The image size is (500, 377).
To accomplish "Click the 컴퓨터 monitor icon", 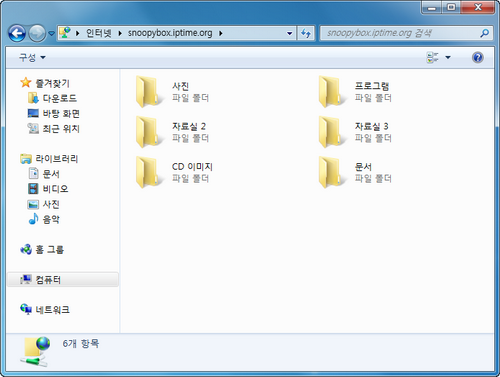I will (26, 279).
